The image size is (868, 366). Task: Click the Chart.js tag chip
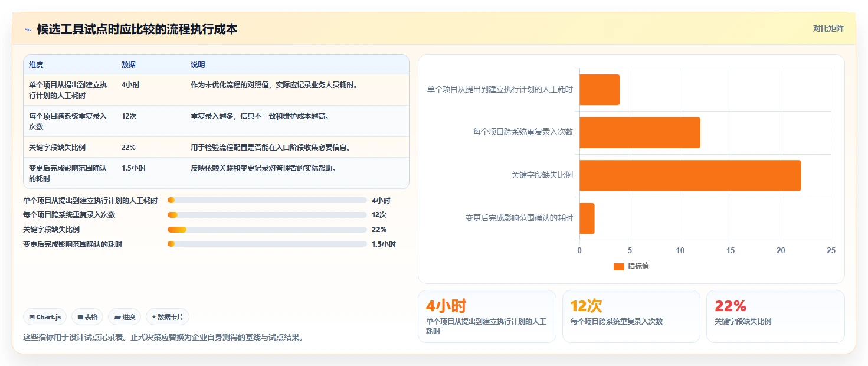click(x=45, y=317)
